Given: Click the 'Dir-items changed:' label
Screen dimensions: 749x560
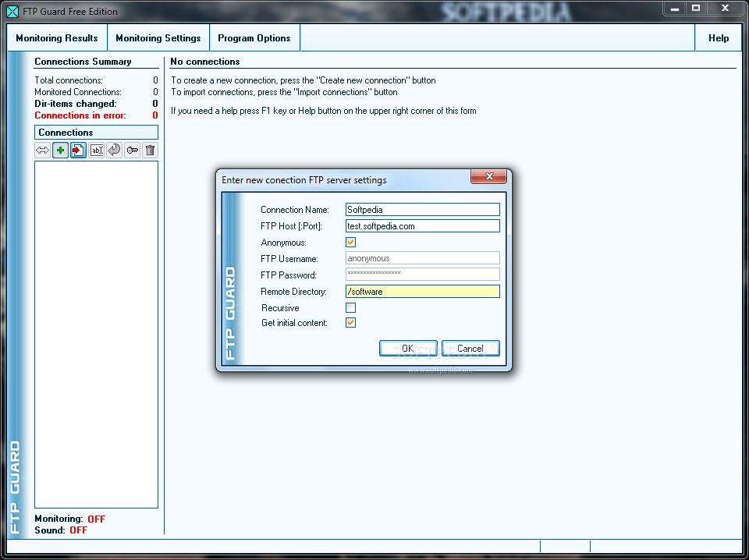Looking at the screenshot, I should (x=76, y=104).
